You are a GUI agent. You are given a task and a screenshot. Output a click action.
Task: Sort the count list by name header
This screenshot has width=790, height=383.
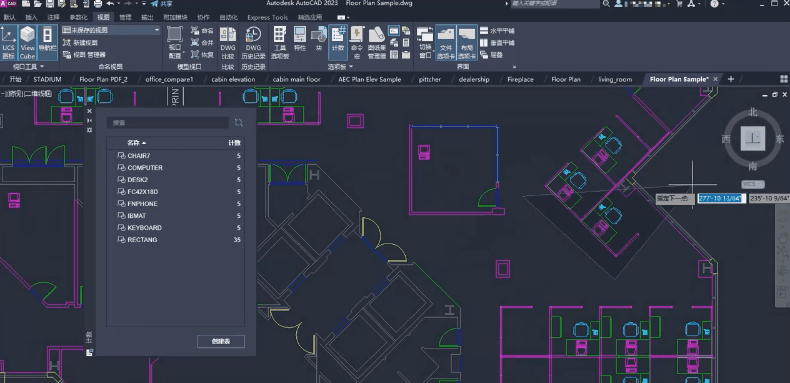pyautogui.click(x=137, y=143)
